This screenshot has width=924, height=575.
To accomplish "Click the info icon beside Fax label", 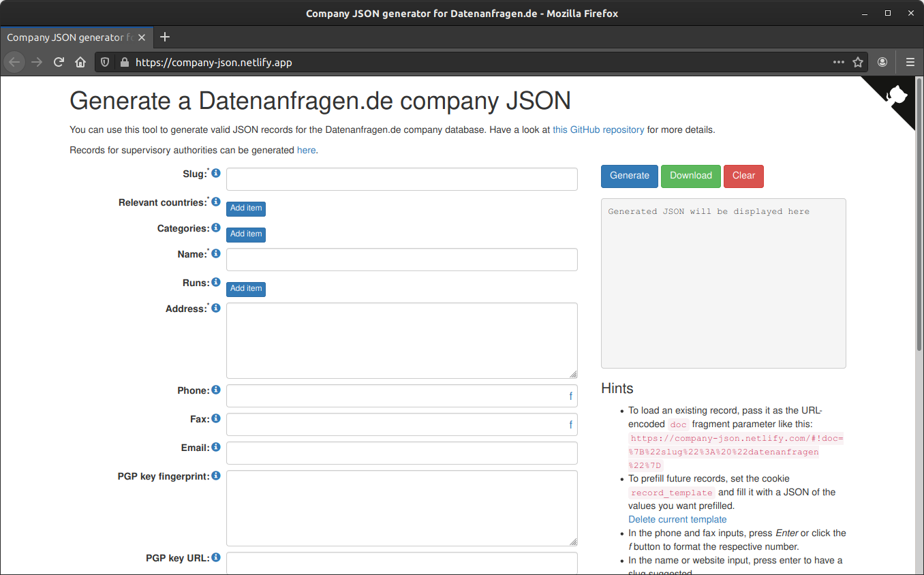I will point(216,419).
